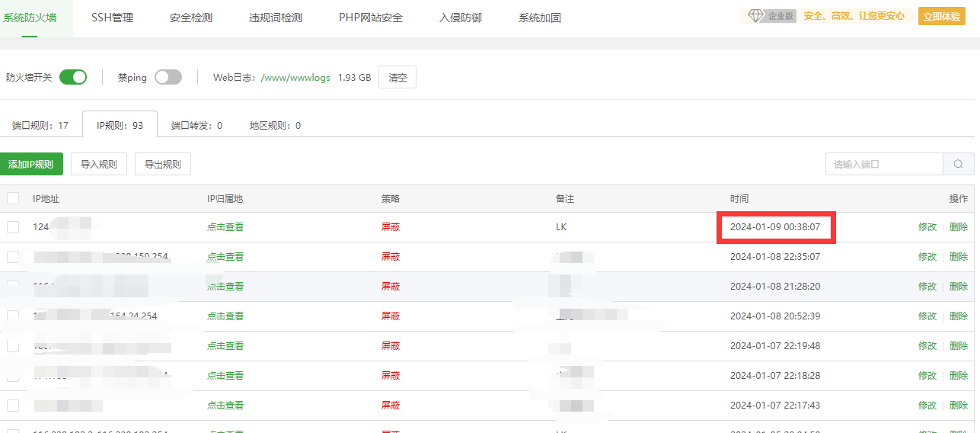Click the 导出规则 button
980x433 pixels.
pyautogui.click(x=163, y=164)
